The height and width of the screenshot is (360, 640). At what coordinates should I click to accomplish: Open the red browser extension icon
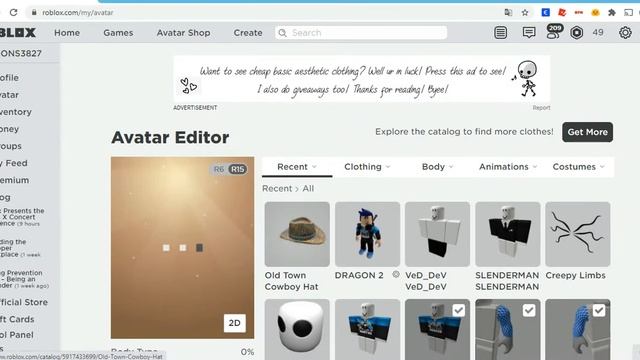pyautogui.click(x=562, y=13)
